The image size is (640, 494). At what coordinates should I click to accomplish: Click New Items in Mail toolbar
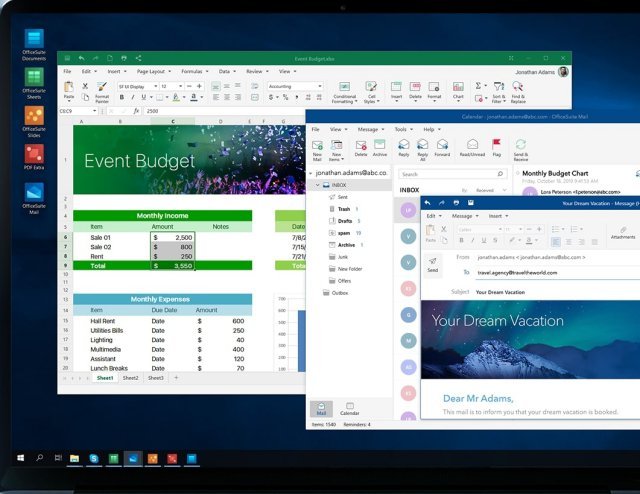(337, 150)
